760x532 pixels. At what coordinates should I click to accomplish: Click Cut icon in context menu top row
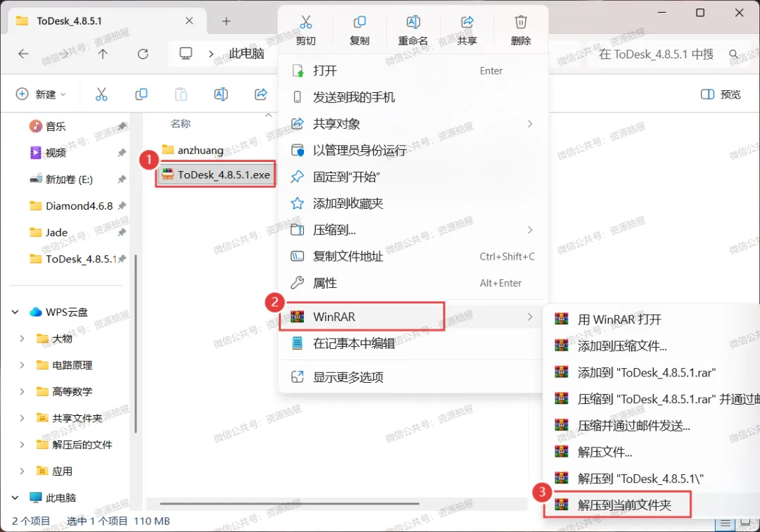pyautogui.click(x=306, y=23)
